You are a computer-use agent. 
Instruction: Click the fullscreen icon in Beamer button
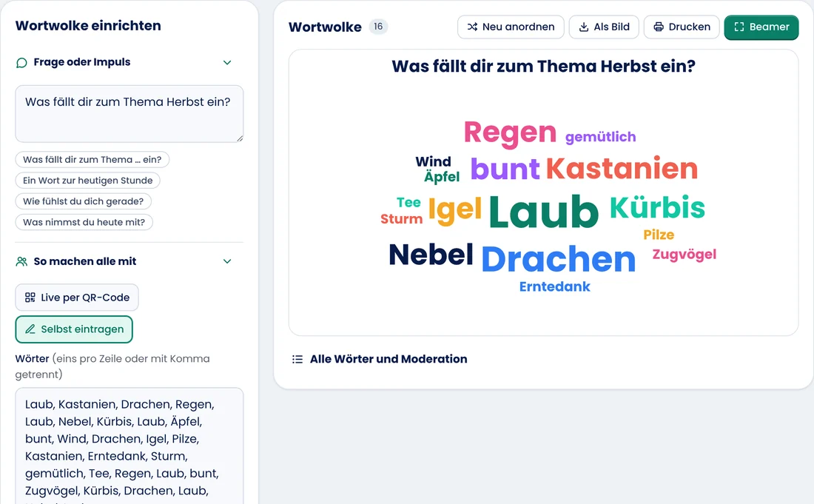tap(739, 27)
